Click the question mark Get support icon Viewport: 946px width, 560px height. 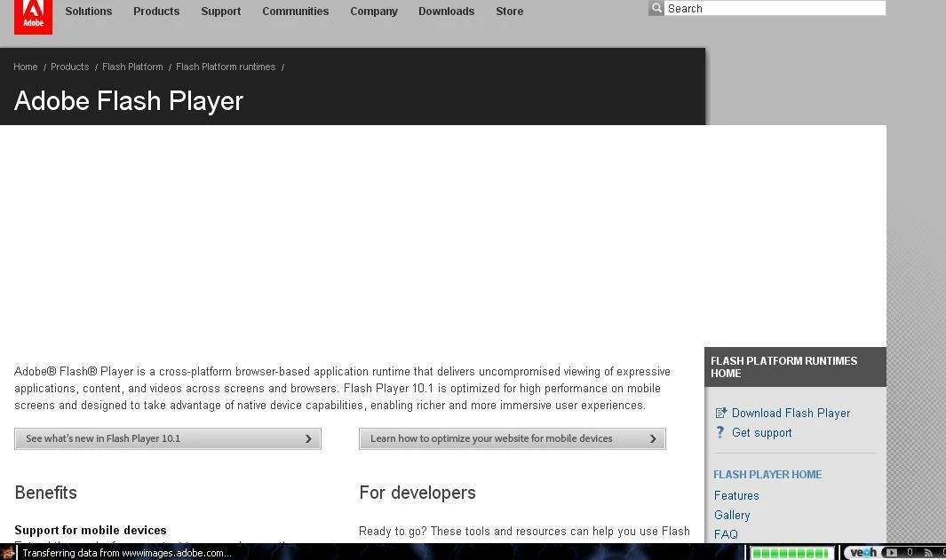(x=720, y=432)
